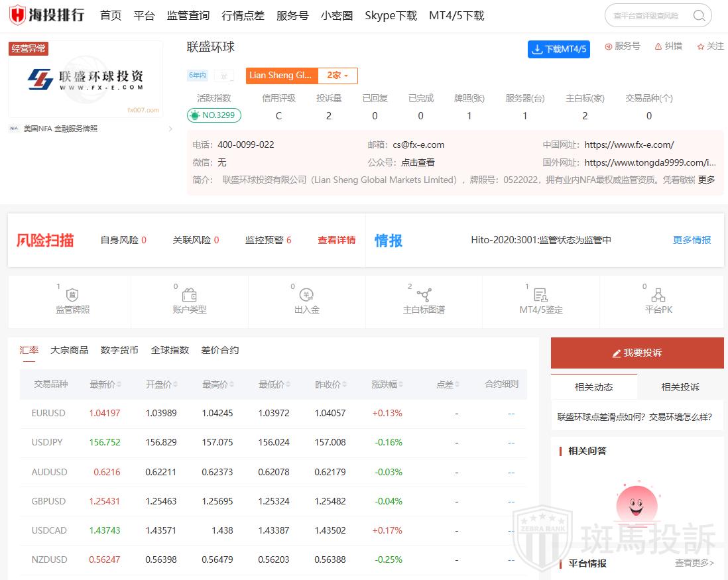
Task: Focus the platform search input field
Action: tap(646, 16)
